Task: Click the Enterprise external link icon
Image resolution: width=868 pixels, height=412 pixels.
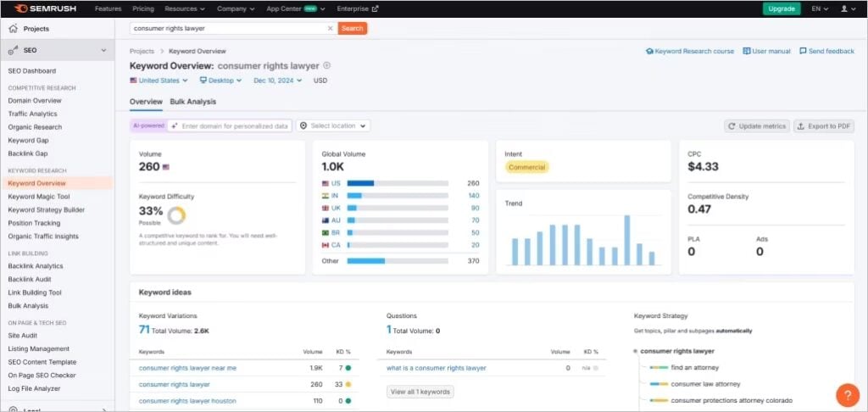Action: pyautogui.click(x=376, y=8)
